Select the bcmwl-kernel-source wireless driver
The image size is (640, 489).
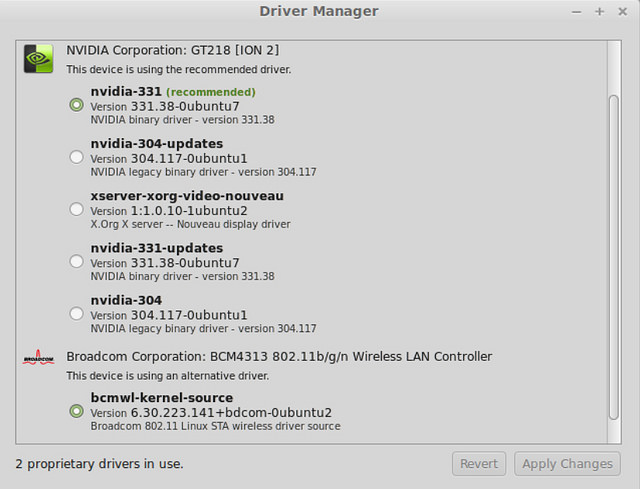pos(77,411)
